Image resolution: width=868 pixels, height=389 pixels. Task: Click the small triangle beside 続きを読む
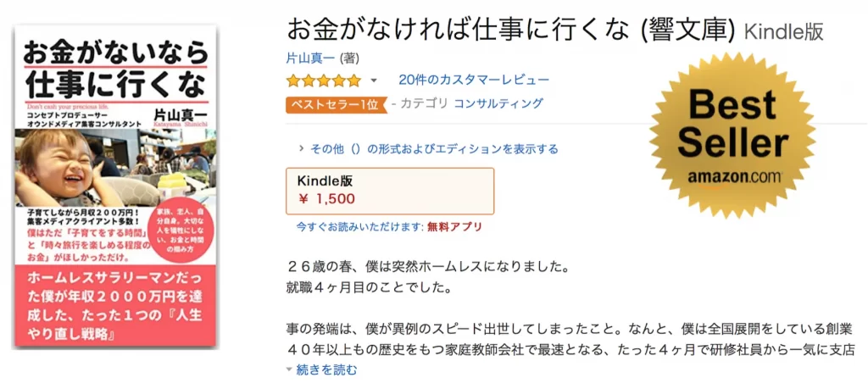tap(289, 370)
